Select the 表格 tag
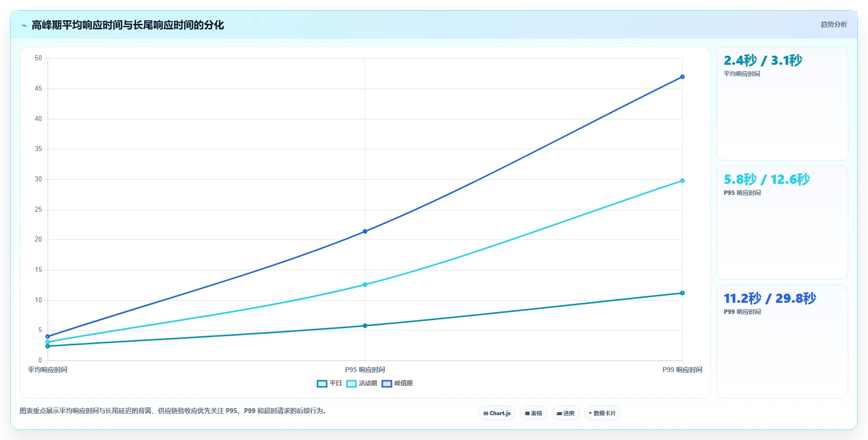 [533, 413]
